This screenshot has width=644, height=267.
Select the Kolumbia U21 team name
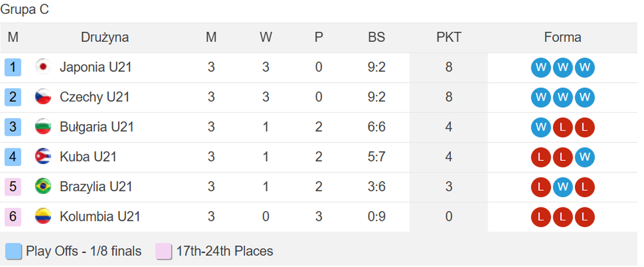(x=100, y=217)
